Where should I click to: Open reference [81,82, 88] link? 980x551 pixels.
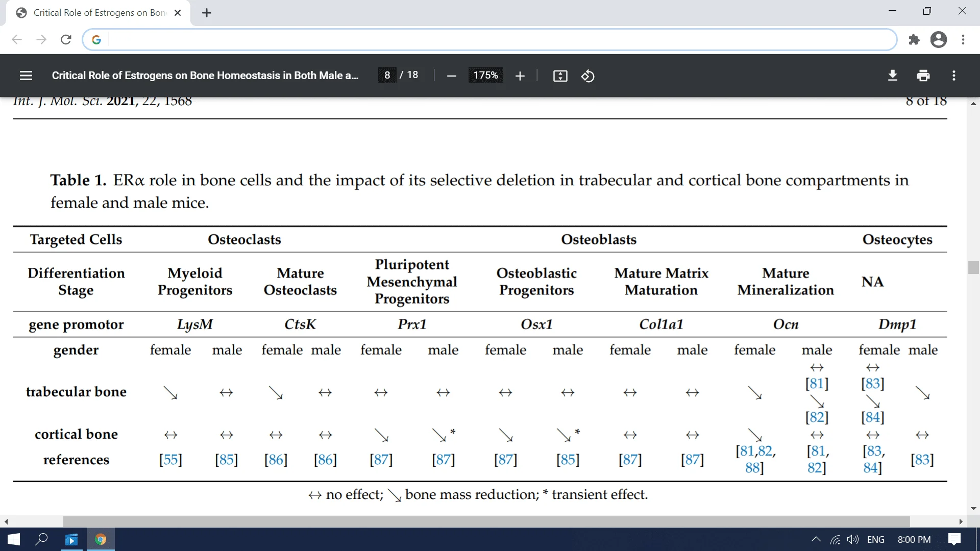(x=755, y=459)
